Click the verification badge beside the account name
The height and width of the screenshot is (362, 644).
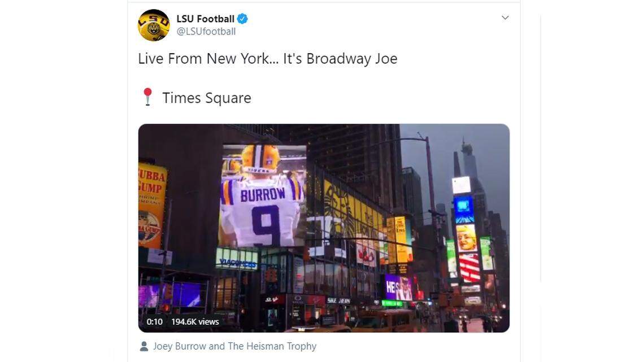pos(243,18)
